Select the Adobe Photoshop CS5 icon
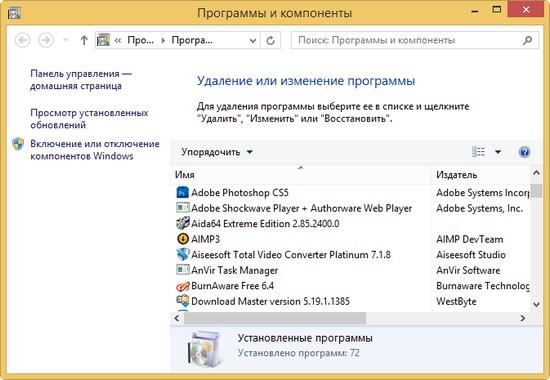The height and width of the screenshot is (380, 550). (x=182, y=193)
